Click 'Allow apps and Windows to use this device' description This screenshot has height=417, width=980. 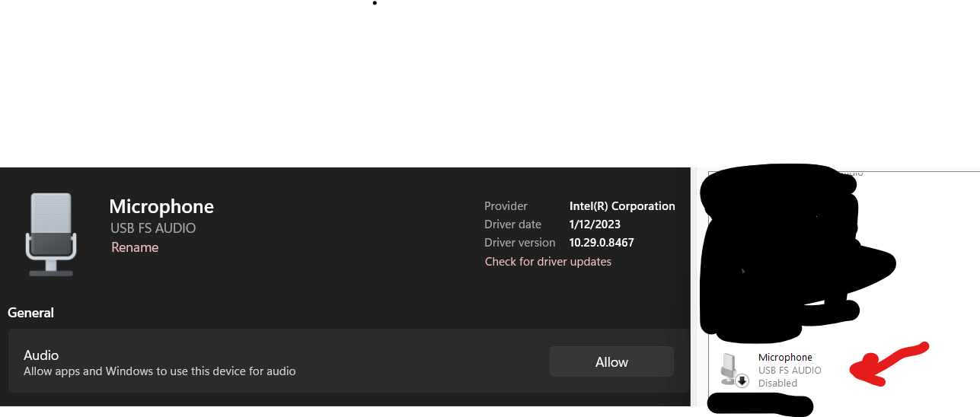160,371
